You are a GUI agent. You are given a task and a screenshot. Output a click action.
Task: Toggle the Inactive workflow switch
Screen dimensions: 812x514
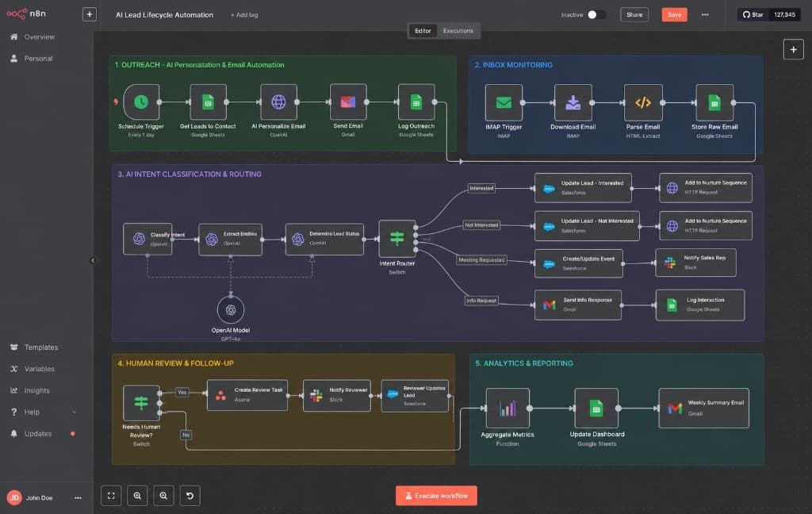point(596,14)
